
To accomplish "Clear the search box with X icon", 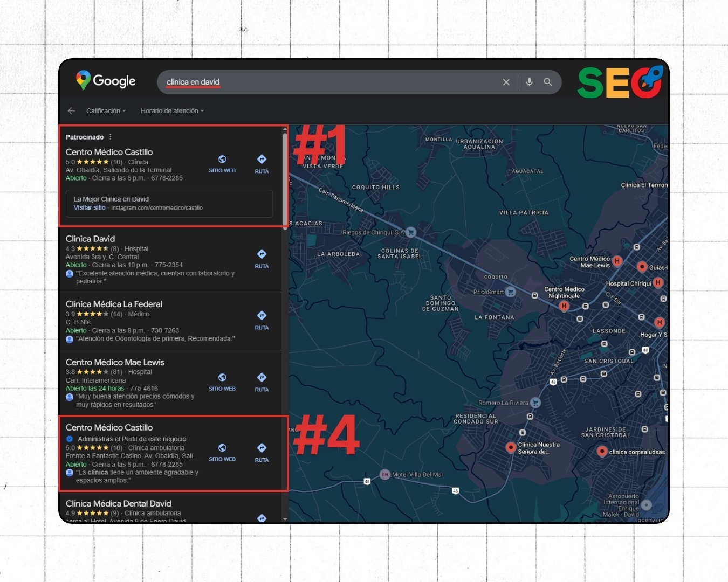I will click(x=506, y=82).
